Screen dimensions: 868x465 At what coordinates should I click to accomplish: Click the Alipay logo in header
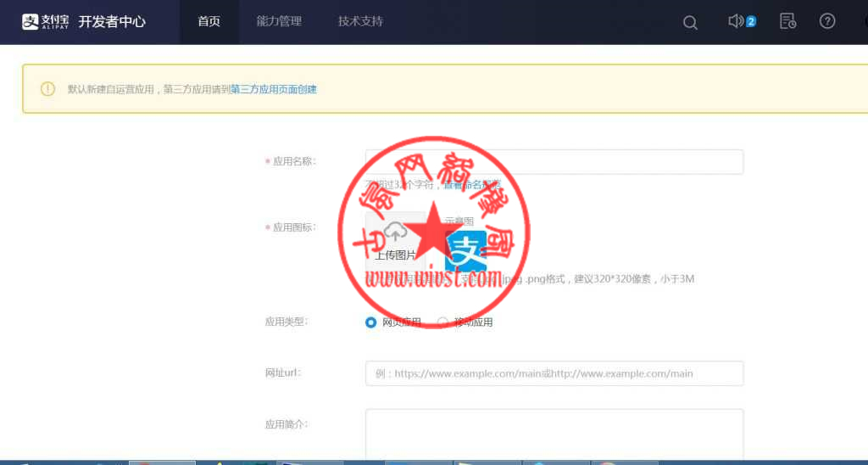pyautogui.click(x=45, y=21)
